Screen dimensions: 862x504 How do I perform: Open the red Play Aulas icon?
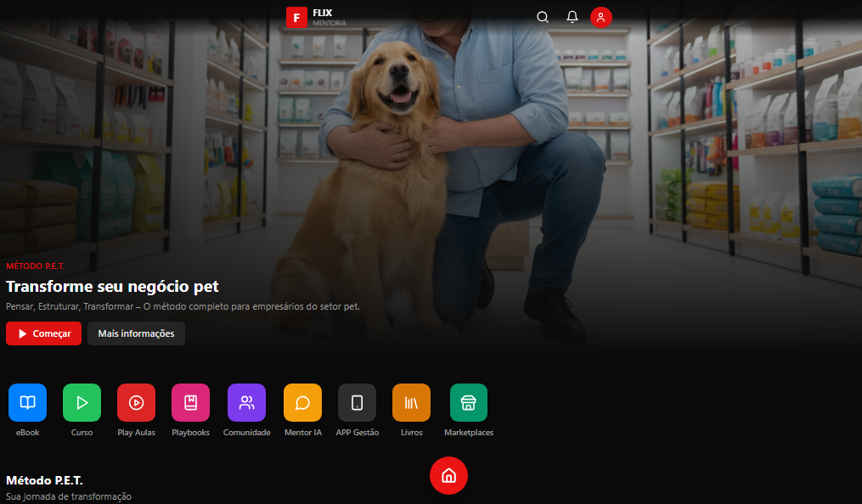(x=137, y=402)
